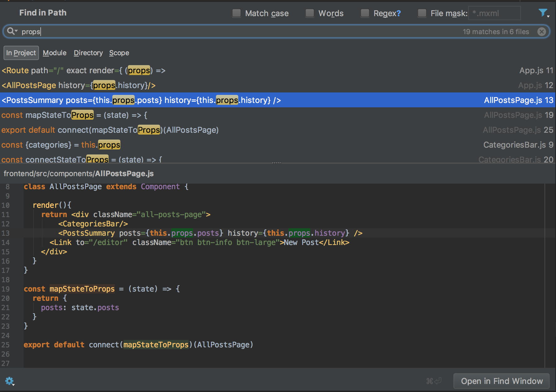Click the File mask input field
This screenshot has height=392, width=556.
[x=494, y=13]
